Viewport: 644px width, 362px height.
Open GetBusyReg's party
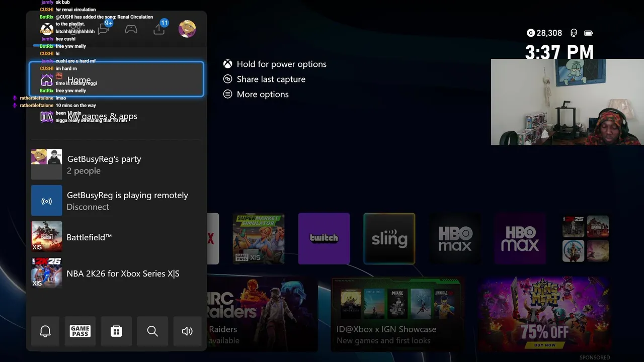[x=116, y=164]
